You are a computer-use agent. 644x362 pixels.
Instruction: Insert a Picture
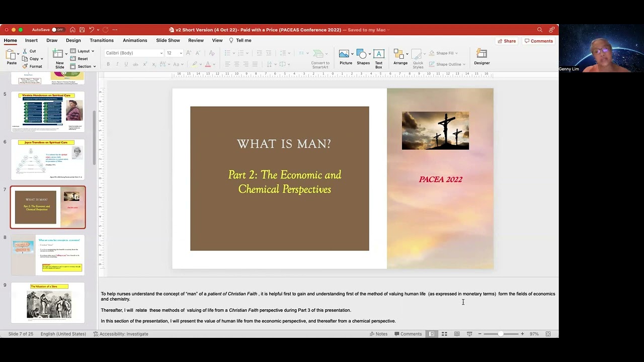346,57
